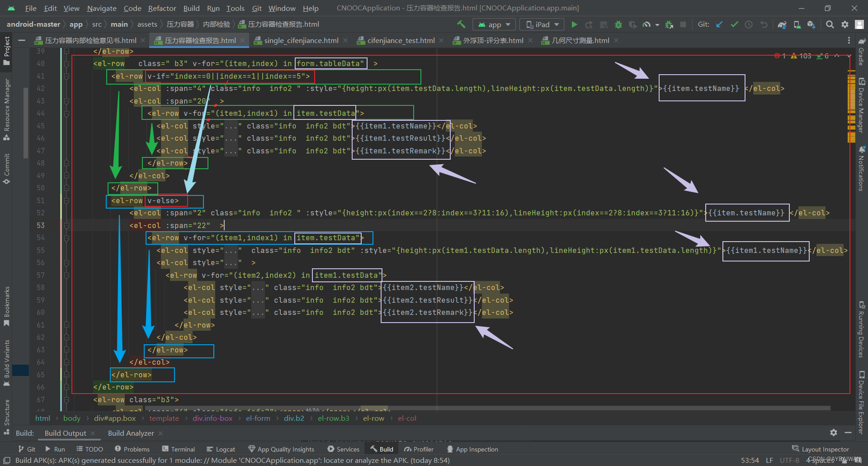868x466 pixels.
Task: Open Search Everywhere magnifier icon
Action: pyautogui.click(x=830, y=24)
